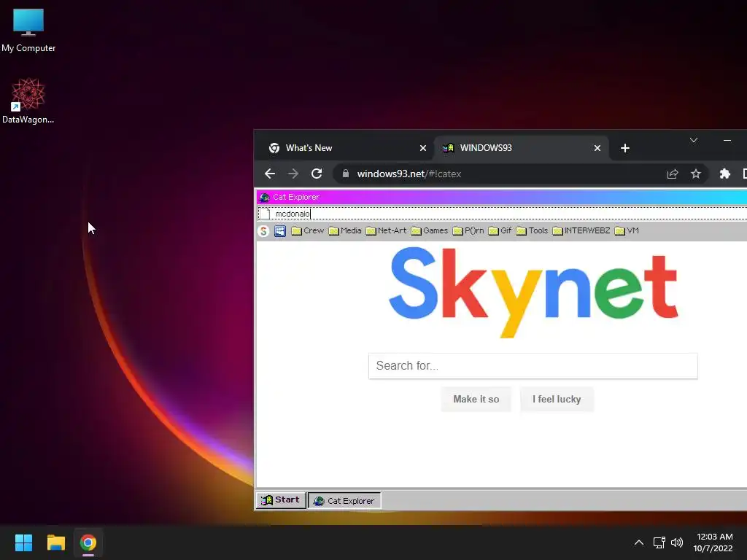Click the Cat Explorer title bar icon
This screenshot has width=747, height=560.
pyautogui.click(x=264, y=197)
